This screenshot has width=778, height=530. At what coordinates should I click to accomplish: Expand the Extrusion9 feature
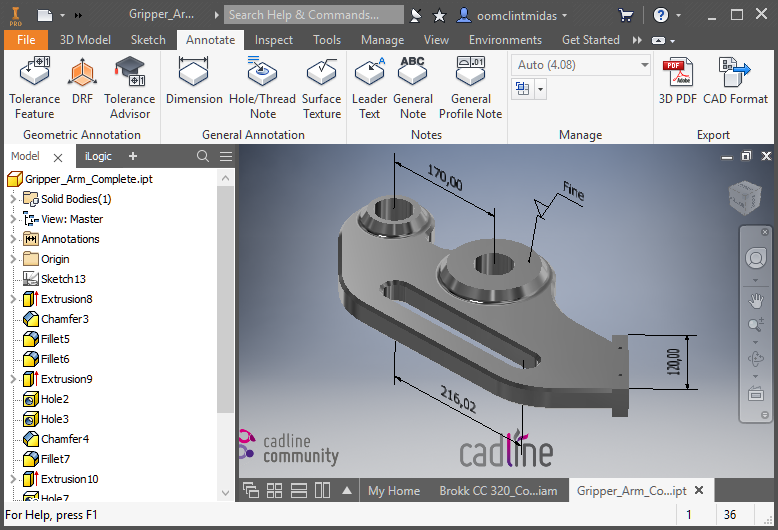click(x=13, y=379)
